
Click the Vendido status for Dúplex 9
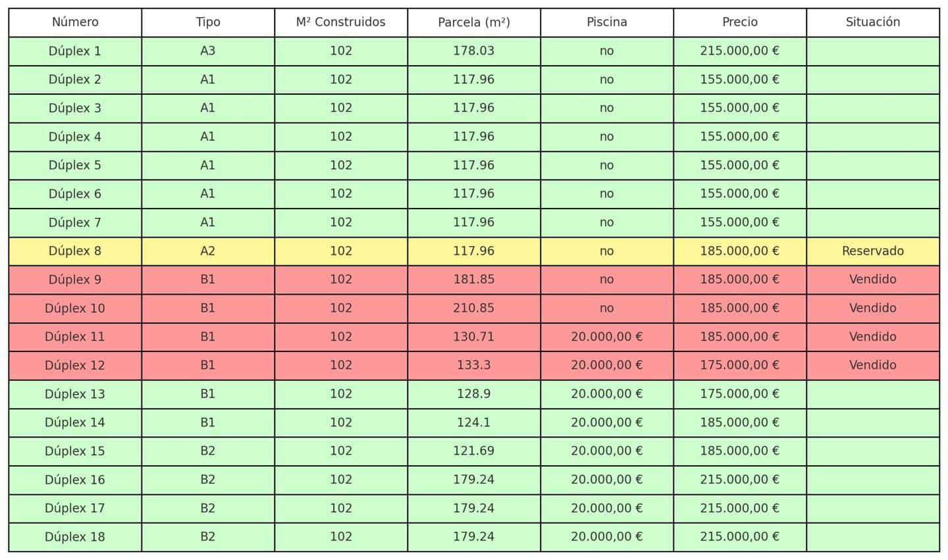[873, 280]
